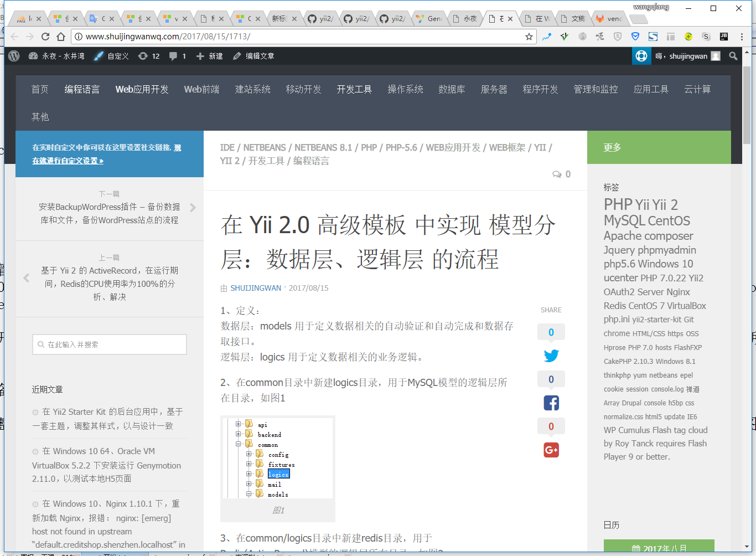Click the Google Plus share icon

(x=551, y=450)
